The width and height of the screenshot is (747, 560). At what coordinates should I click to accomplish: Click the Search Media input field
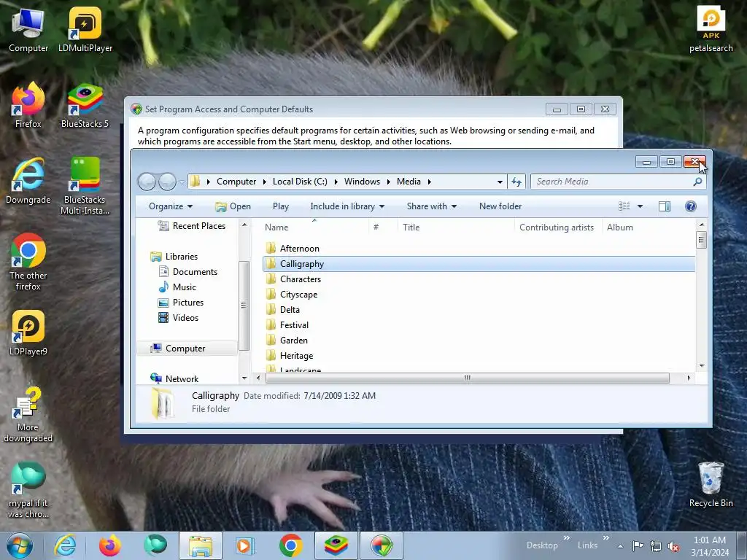pos(612,182)
